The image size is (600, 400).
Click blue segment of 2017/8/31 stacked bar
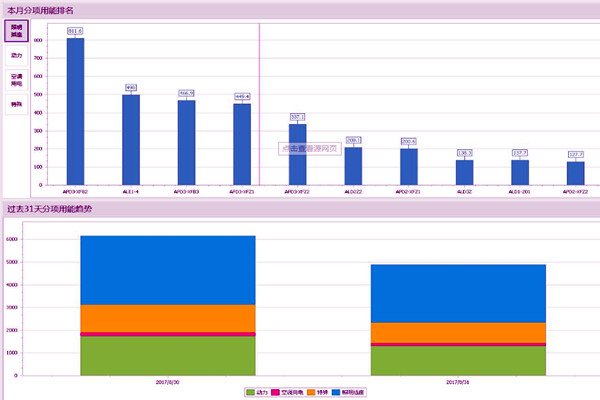tap(458, 293)
